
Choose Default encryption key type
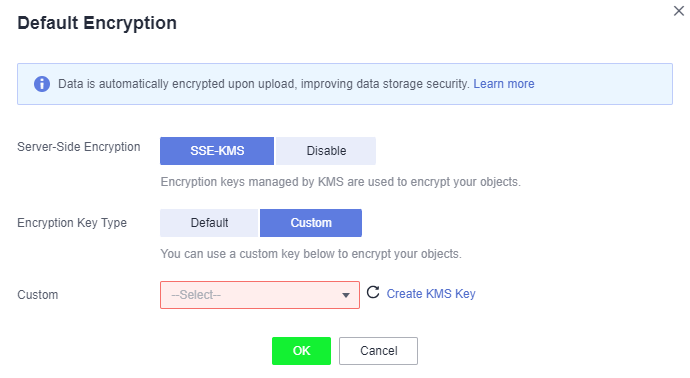[x=209, y=223]
